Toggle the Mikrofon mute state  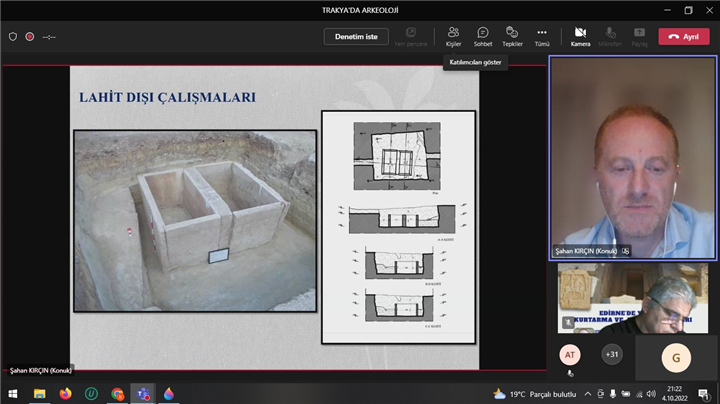(x=610, y=36)
